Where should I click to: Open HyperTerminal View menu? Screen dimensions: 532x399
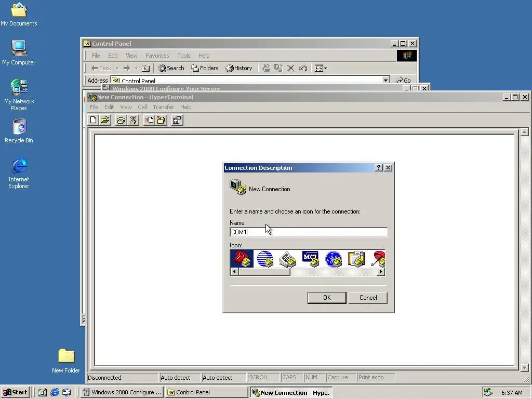click(126, 107)
